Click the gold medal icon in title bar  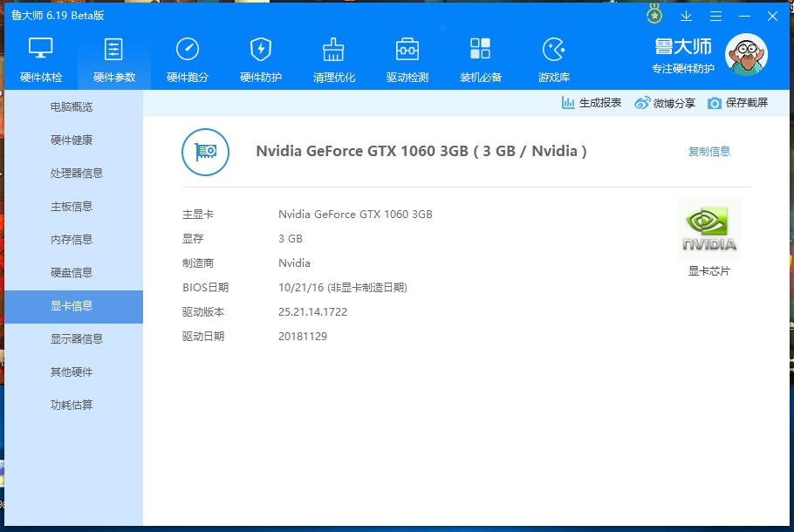pos(654,15)
